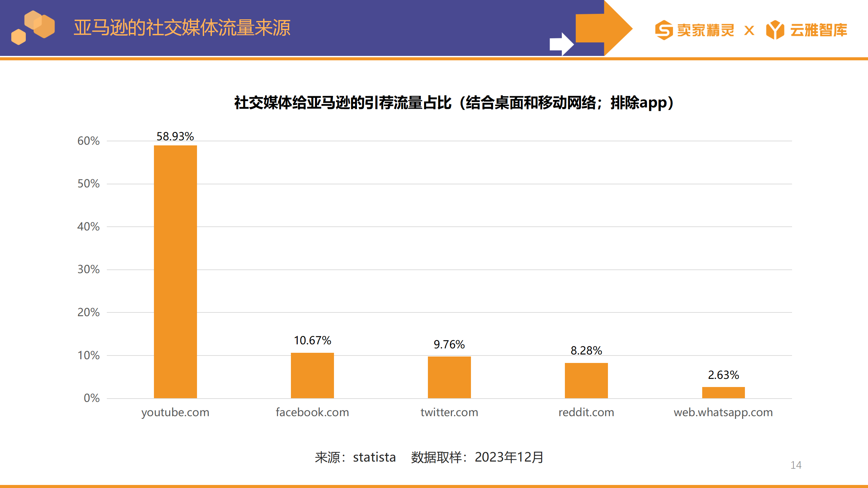
Task: Select the twitter.com bar
Action: point(449,377)
